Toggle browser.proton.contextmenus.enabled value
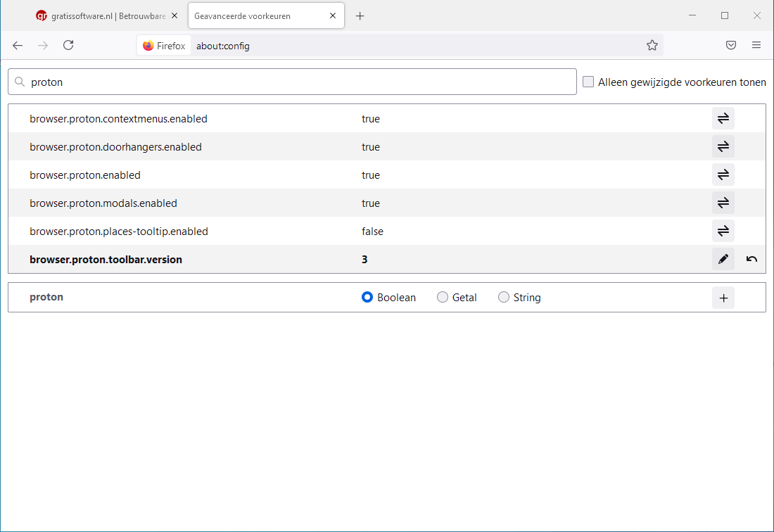 [x=723, y=119]
